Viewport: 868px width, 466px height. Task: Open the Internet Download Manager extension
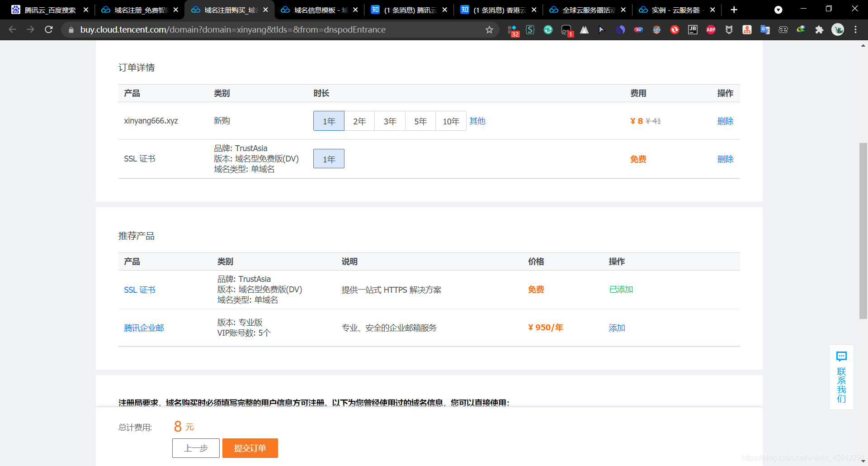(801, 30)
